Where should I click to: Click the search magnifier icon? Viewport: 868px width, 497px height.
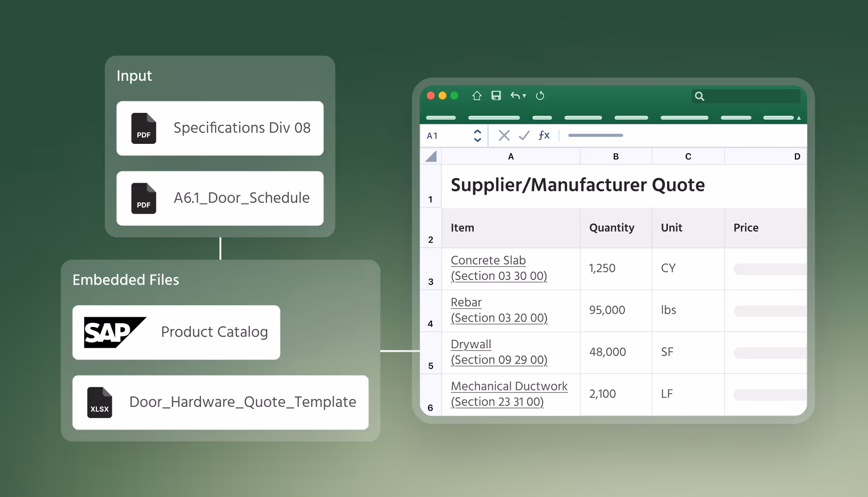pos(699,96)
